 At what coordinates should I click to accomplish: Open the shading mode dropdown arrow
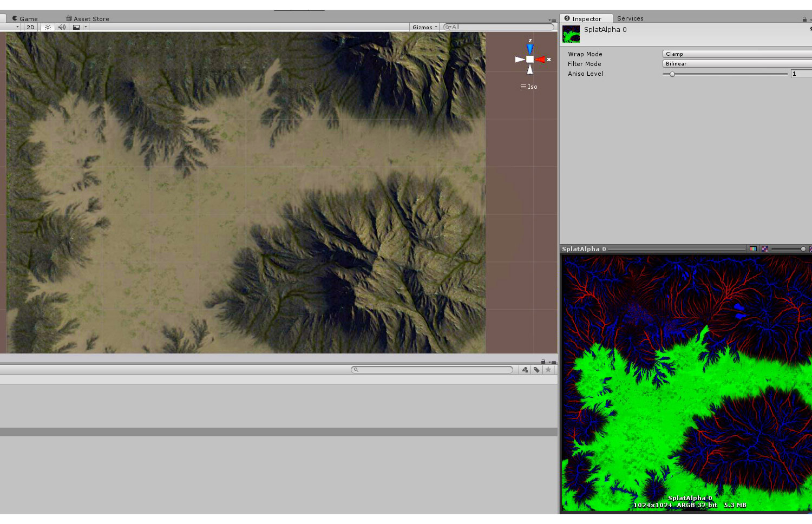(17, 27)
